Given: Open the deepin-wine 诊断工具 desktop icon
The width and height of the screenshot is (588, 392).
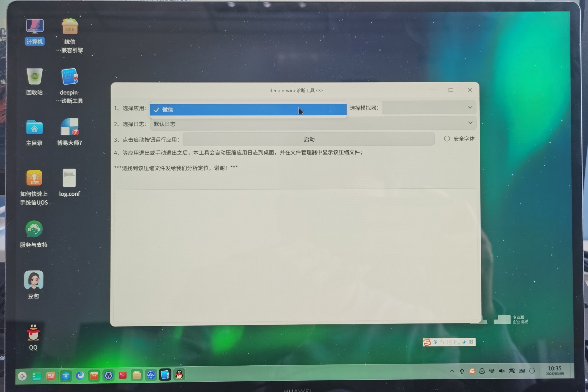Looking at the screenshot, I should click(x=69, y=77).
